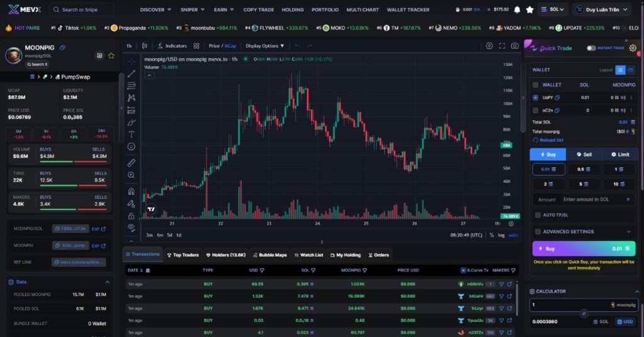This screenshot has height=337, width=644.
Task: Open chart timezone settings icon
Action: pos(511,224)
